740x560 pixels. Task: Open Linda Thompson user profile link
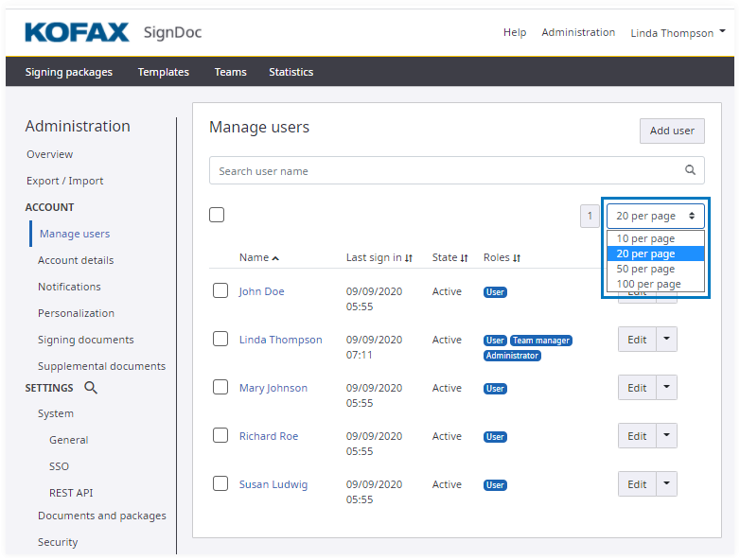click(x=280, y=340)
